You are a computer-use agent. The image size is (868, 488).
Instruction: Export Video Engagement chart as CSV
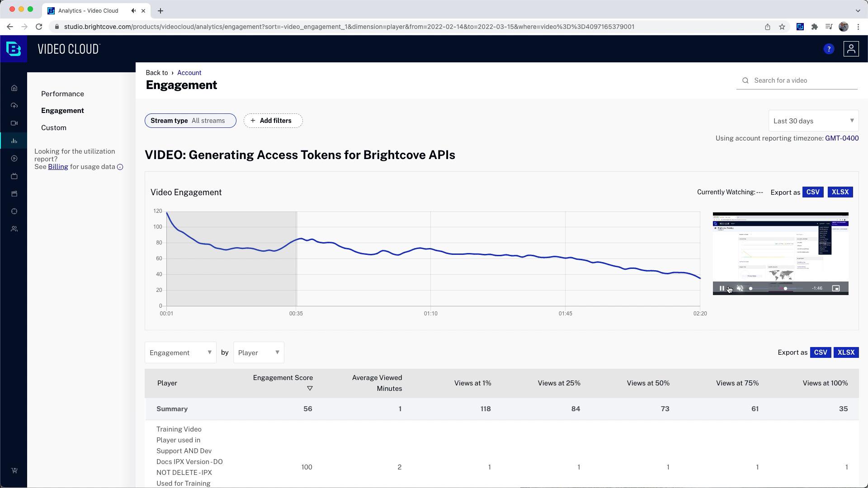click(813, 192)
